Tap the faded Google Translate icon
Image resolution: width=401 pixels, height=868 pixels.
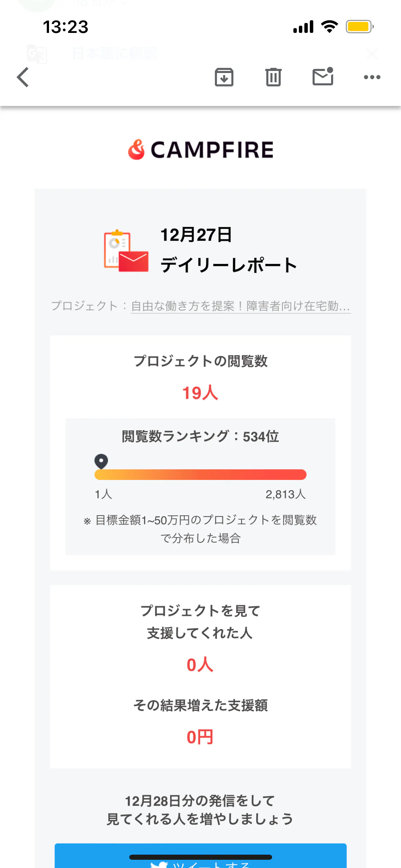click(x=37, y=54)
